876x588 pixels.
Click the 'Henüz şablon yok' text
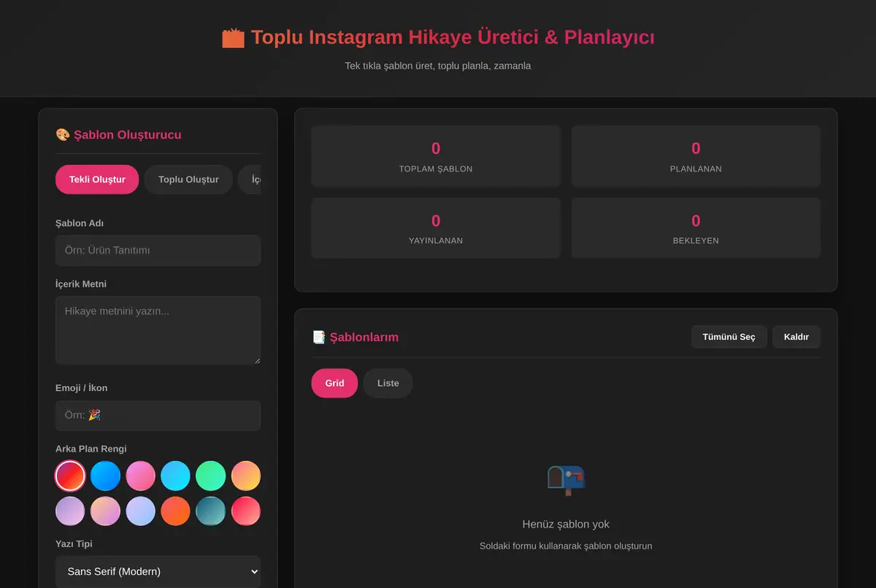point(566,525)
